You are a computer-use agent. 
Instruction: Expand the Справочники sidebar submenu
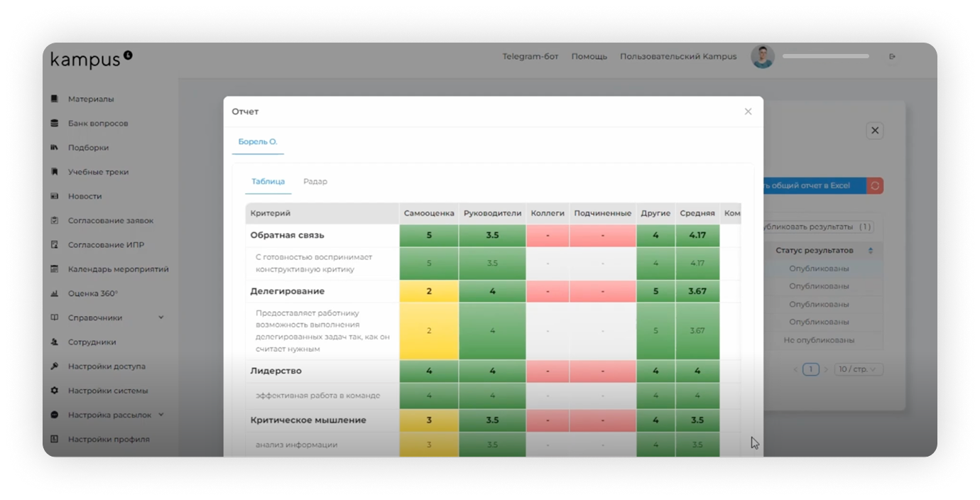(161, 317)
